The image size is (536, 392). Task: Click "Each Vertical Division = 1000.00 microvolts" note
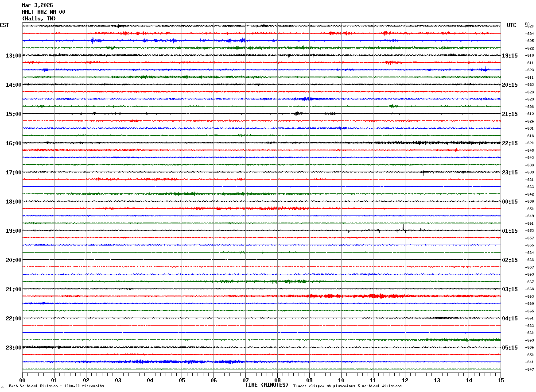tap(56, 386)
